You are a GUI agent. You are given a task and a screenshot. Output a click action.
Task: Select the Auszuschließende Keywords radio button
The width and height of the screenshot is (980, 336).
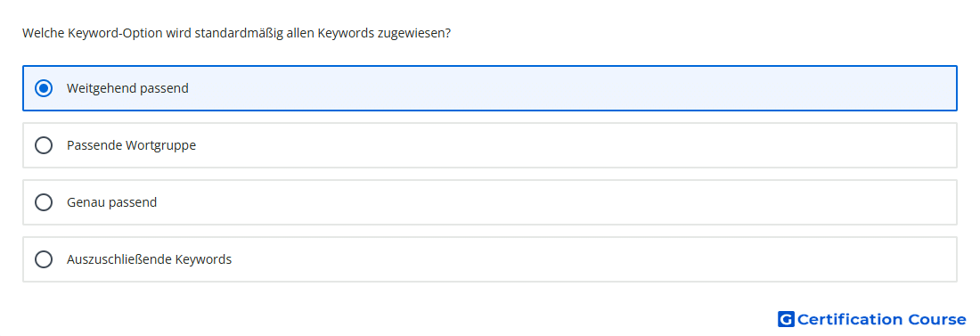tap(44, 259)
